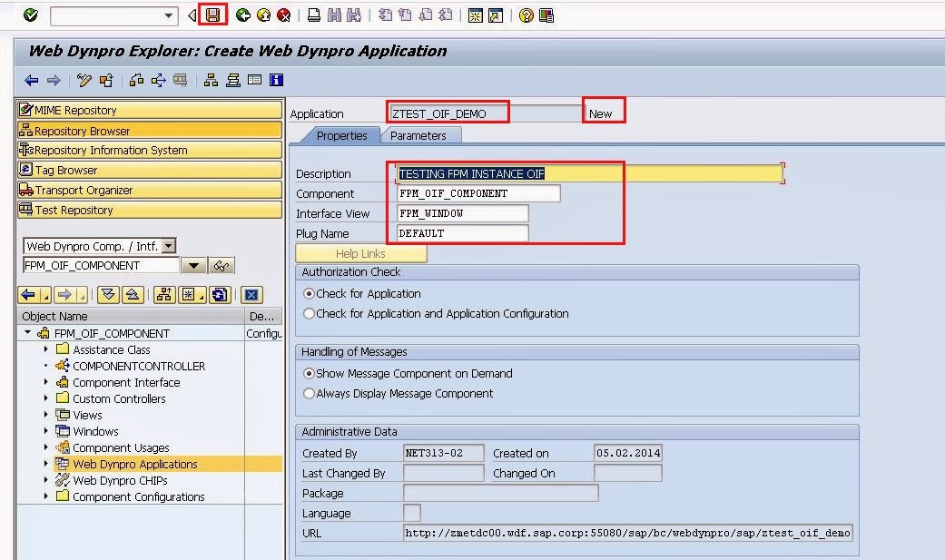The width and height of the screenshot is (945, 560).
Task: Expand the Component Configurations folder
Action: [x=46, y=496]
